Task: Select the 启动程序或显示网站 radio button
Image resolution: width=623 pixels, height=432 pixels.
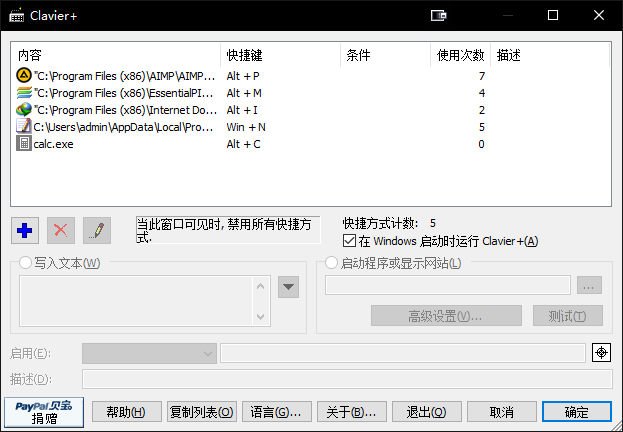Action: point(332,263)
